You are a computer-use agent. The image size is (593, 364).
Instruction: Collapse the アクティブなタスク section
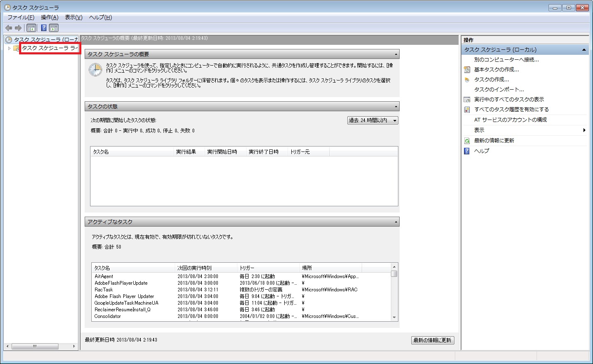(396, 222)
